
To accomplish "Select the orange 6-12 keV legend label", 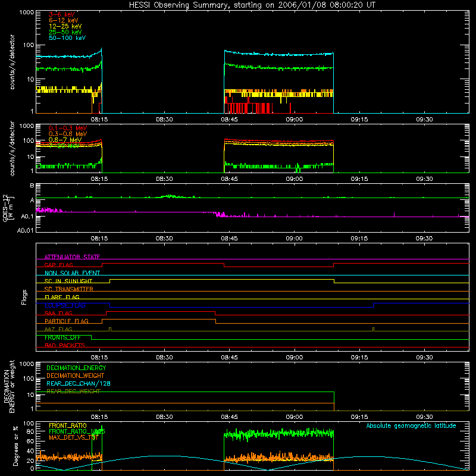I will [x=64, y=20].
